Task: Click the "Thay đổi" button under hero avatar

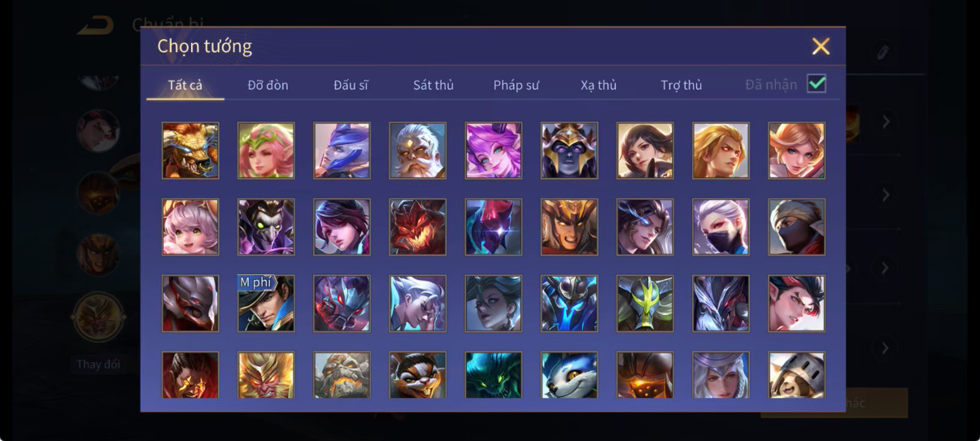Action: click(98, 364)
